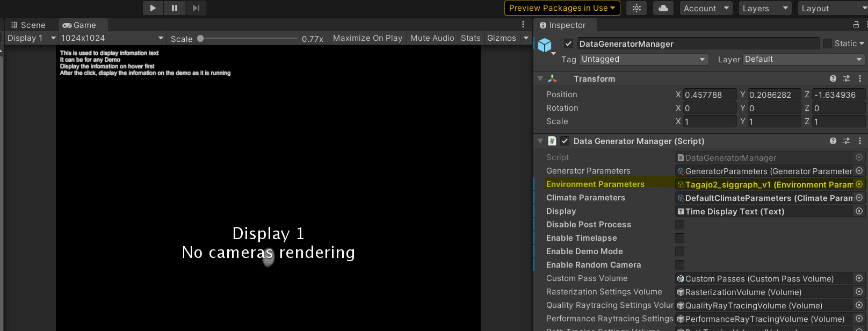Enable Disable Post Process checkbox
This screenshot has height=331, width=868.
click(679, 225)
